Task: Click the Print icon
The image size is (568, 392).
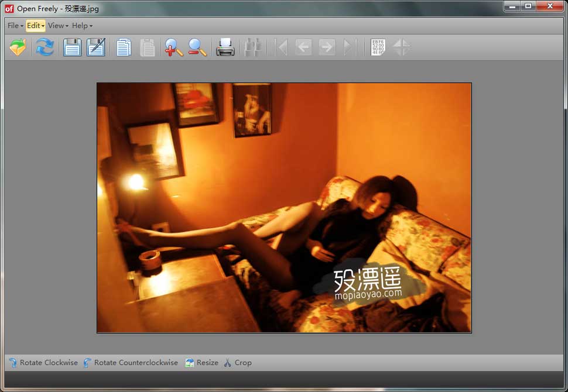Action: 225,47
